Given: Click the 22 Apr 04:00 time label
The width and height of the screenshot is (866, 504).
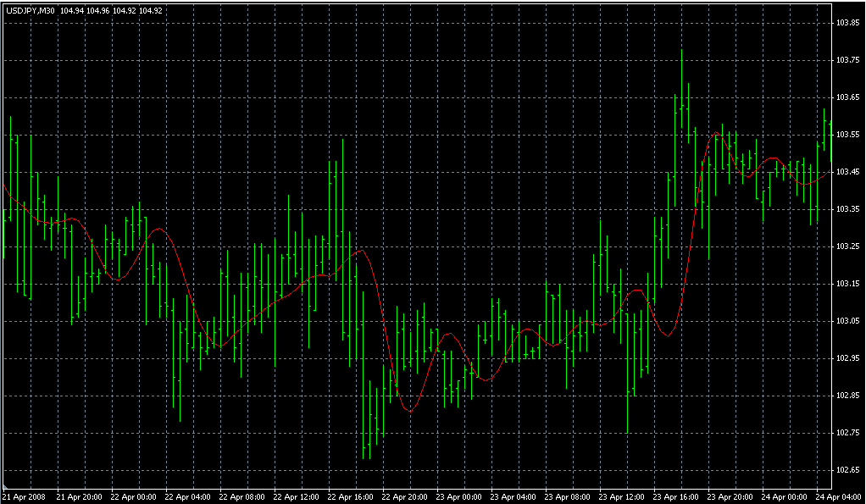Looking at the screenshot, I should 186,496.
